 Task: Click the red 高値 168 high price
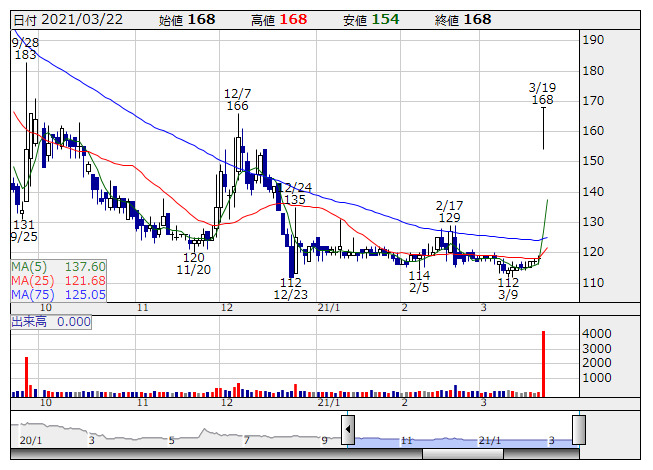point(279,20)
